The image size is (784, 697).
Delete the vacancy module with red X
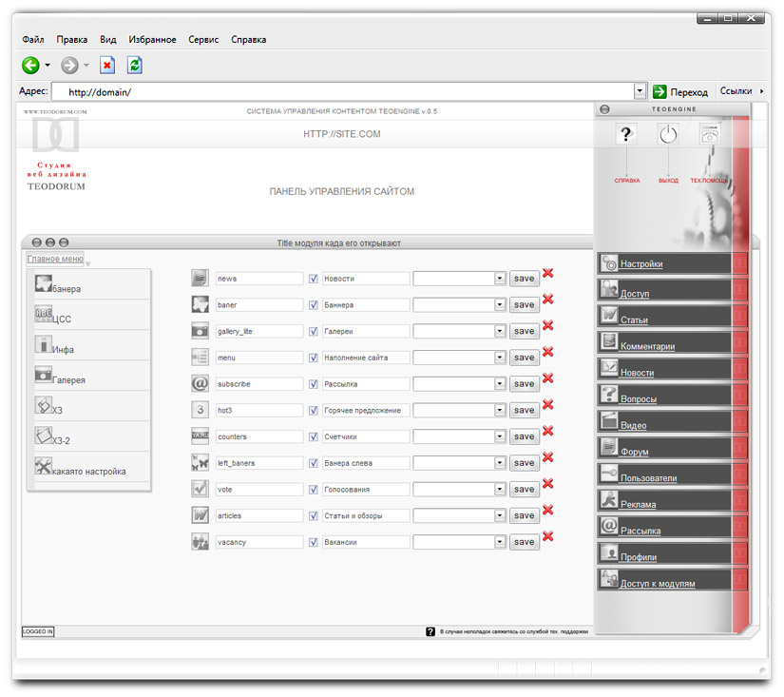(x=548, y=537)
